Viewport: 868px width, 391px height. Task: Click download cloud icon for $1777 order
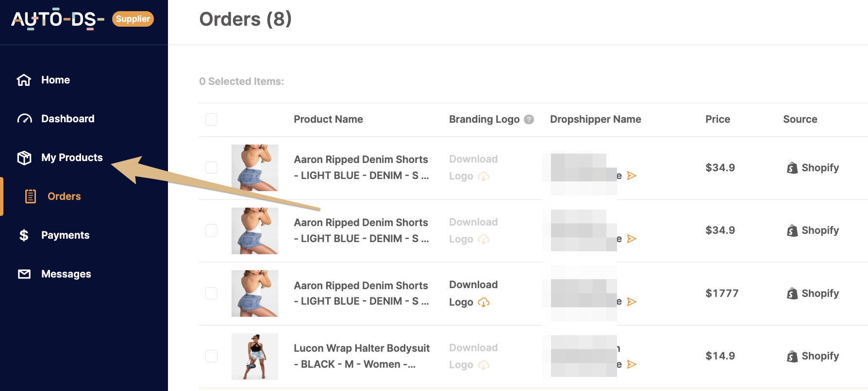tap(484, 302)
